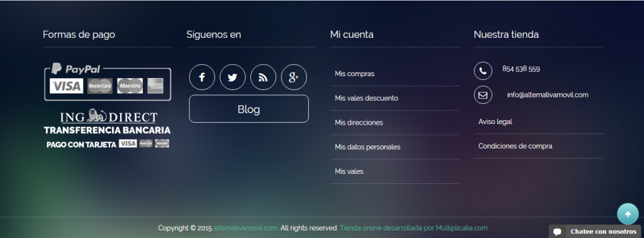Open the RSS feed icon

click(x=264, y=77)
